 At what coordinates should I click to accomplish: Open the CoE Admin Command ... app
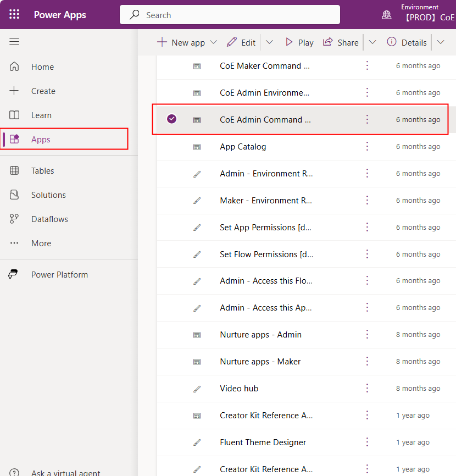point(265,120)
